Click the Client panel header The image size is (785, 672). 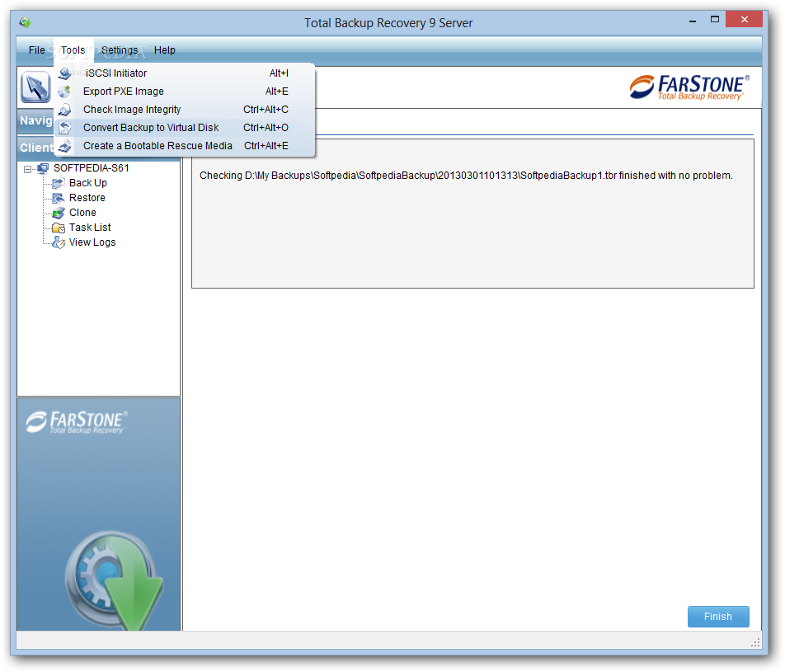36,148
